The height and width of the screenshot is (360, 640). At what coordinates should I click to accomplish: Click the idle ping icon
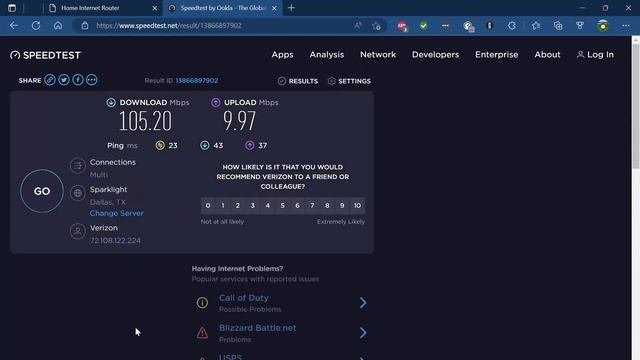[160, 145]
